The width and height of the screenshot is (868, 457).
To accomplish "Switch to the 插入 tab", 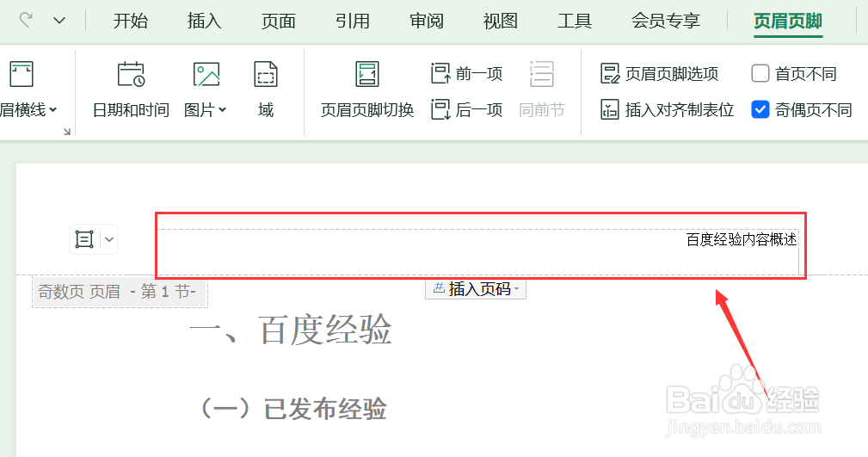I will coord(204,21).
